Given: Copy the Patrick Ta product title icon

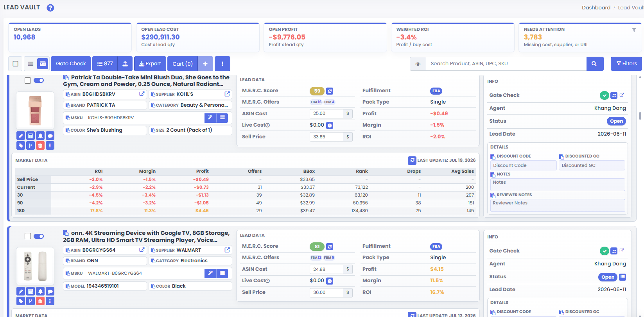Looking at the screenshot, I should coord(66,78).
